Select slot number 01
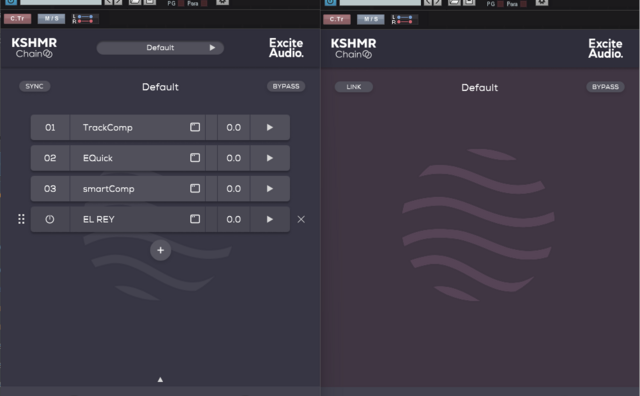Screen dimensions: 640x396 (x=50, y=127)
